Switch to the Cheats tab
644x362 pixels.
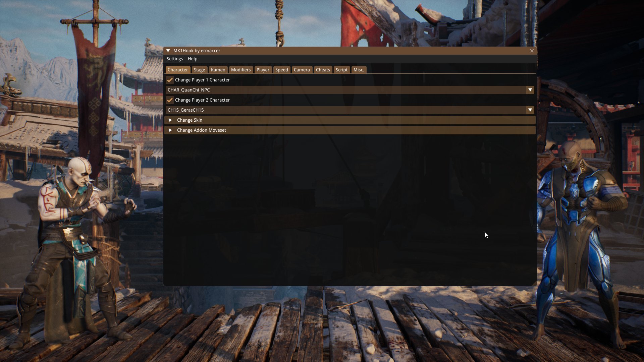[x=323, y=70]
